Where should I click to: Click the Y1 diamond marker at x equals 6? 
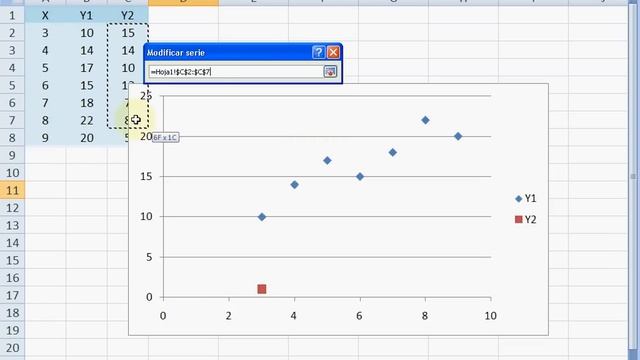360,177
